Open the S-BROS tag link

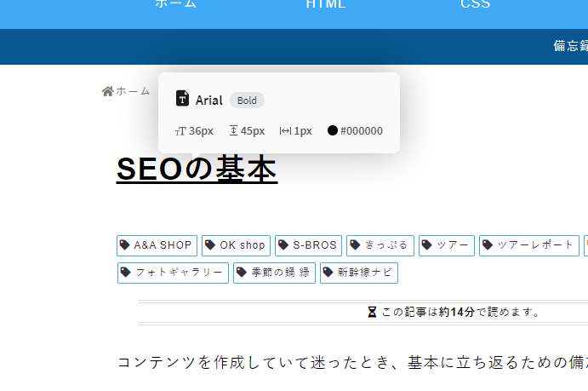309,245
